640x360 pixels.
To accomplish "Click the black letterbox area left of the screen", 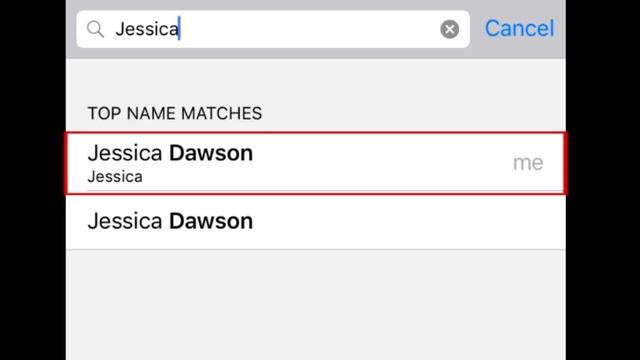I will (x=33, y=180).
